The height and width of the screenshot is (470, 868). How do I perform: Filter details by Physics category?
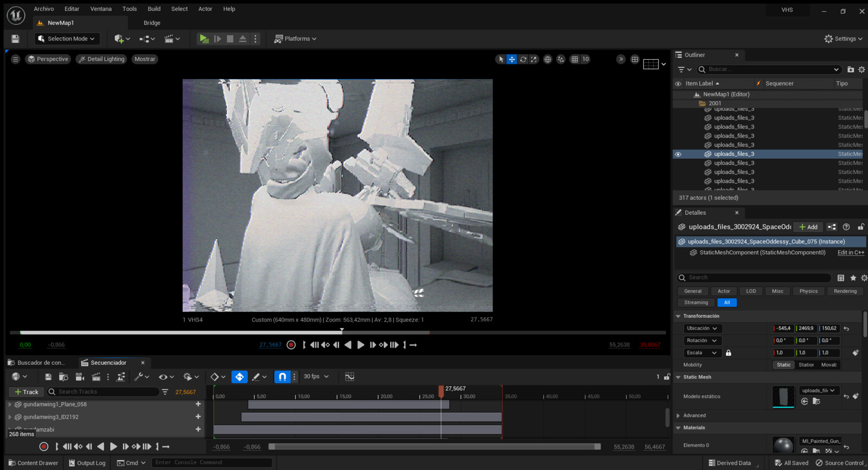click(x=808, y=291)
